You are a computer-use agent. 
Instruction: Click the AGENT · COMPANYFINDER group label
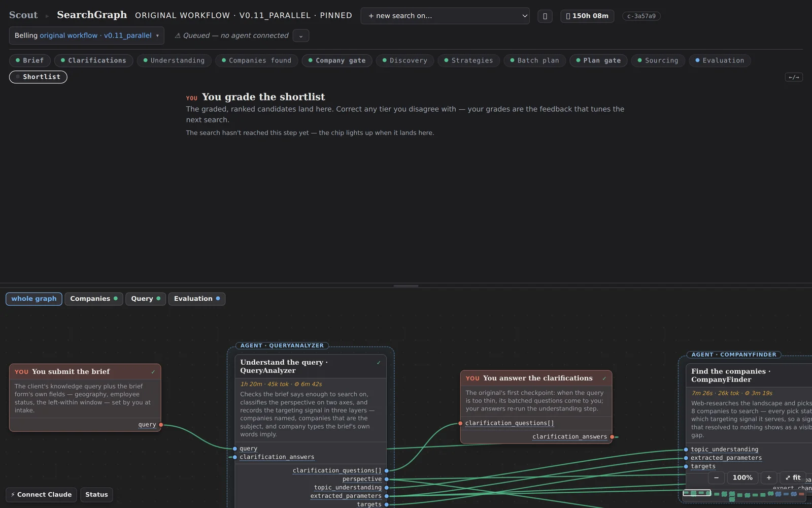[x=734, y=355]
